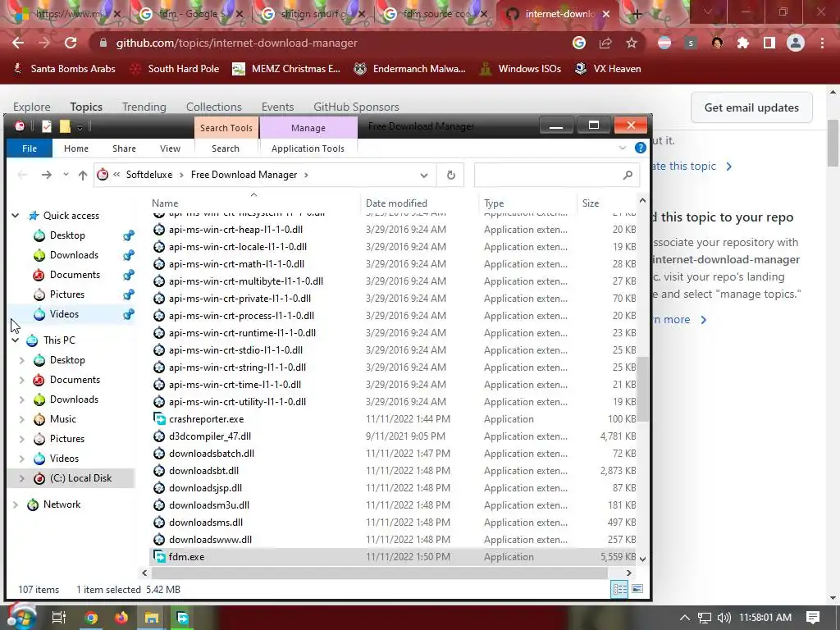
Task: Open the View ribbon tab
Action: pyautogui.click(x=170, y=148)
